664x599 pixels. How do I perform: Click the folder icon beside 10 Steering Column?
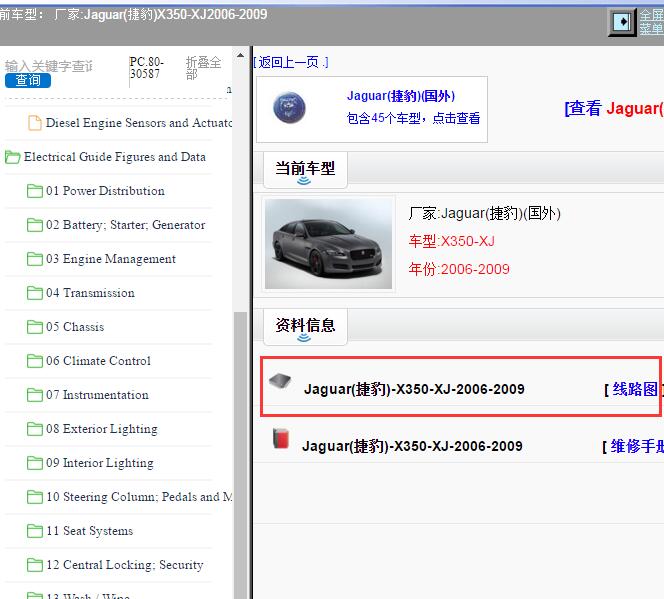pyautogui.click(x=35, y=497)
